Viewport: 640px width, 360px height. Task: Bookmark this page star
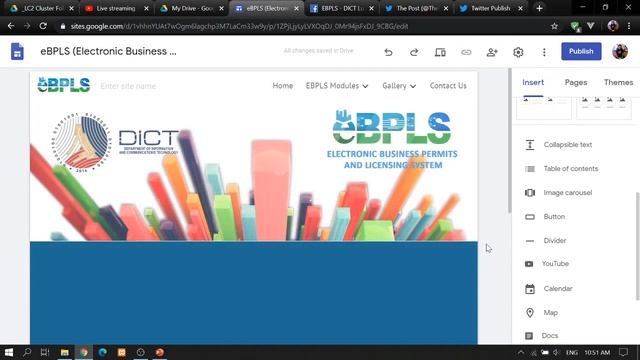tap(554, 26)
